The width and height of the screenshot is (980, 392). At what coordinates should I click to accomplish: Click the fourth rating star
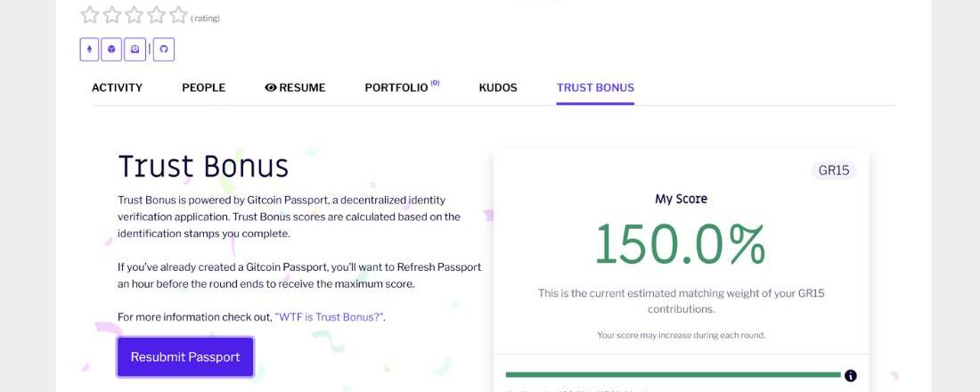tap(156, 15)
